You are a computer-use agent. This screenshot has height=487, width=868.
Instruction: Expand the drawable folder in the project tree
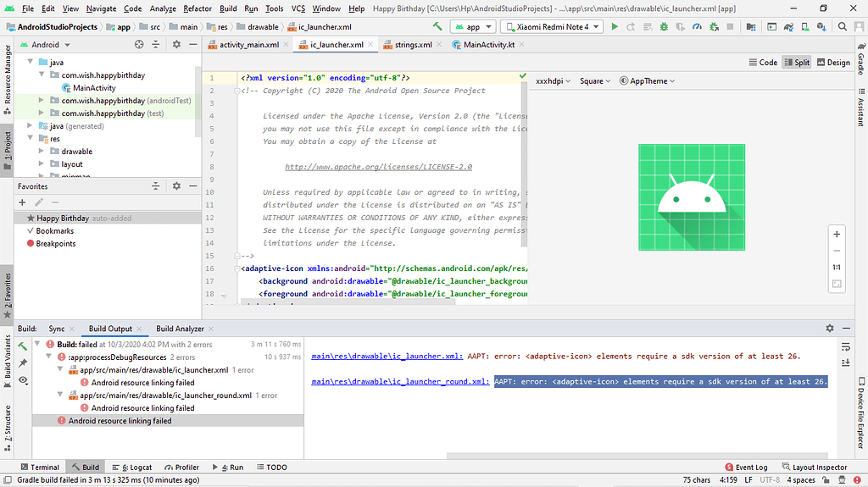click(x=42, y=152)
